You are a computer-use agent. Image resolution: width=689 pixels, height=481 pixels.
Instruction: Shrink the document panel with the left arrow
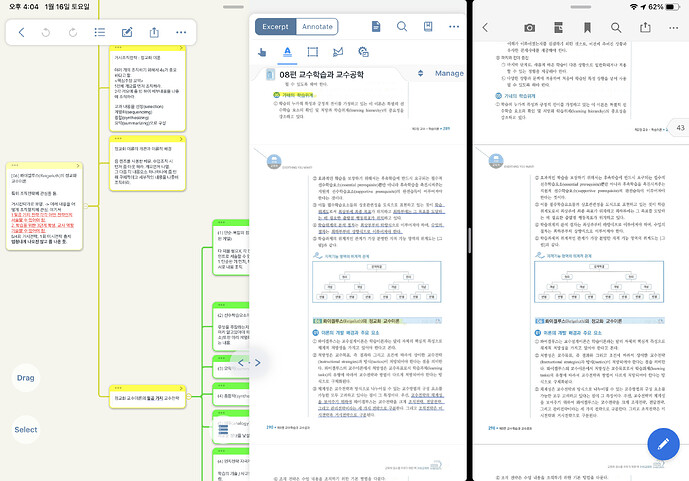pyautogui.click(x=241, y=363)
